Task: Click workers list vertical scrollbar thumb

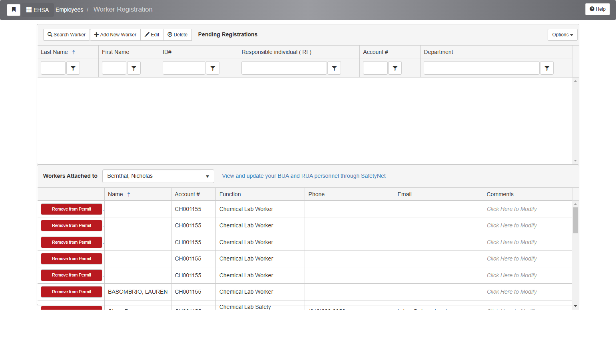Action: 576,220
